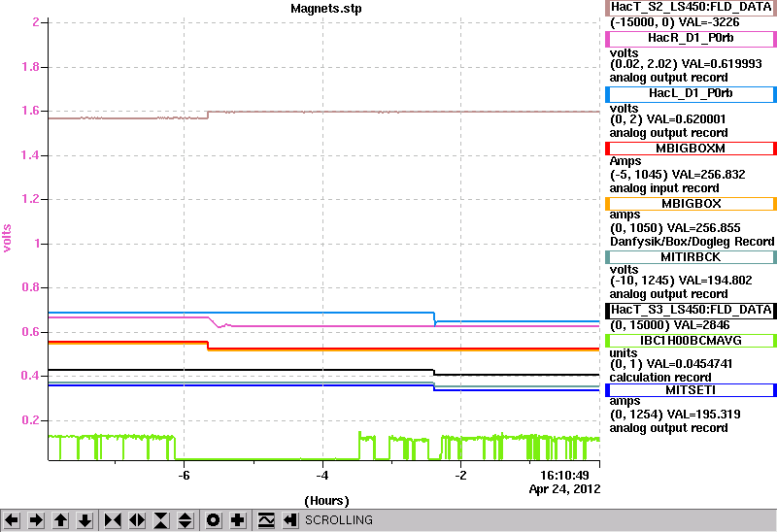Click the reading VAL=0.0454741
The height and width of the screenshot is (532, 777).
click(x=688, y=364)
